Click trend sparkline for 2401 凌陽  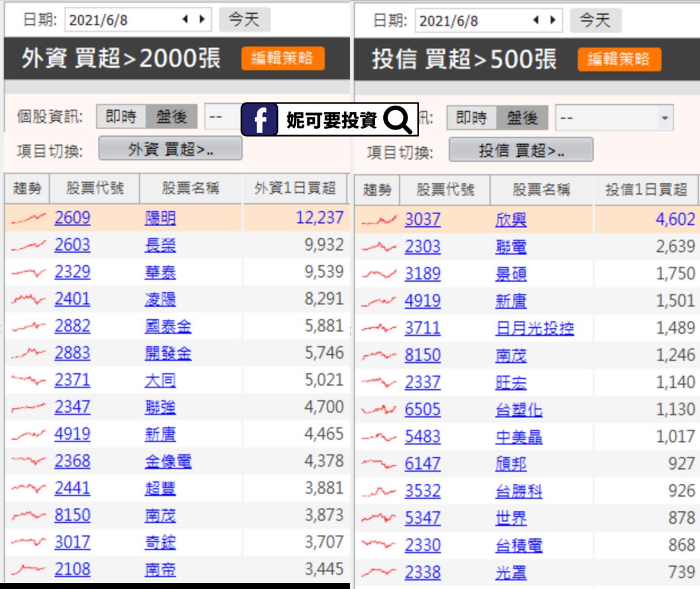tap(28, 300)
